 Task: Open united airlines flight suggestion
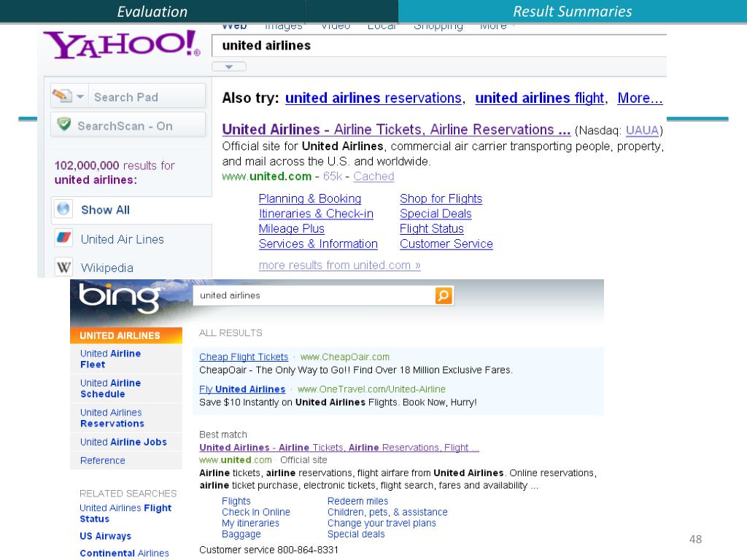(539, 98)
